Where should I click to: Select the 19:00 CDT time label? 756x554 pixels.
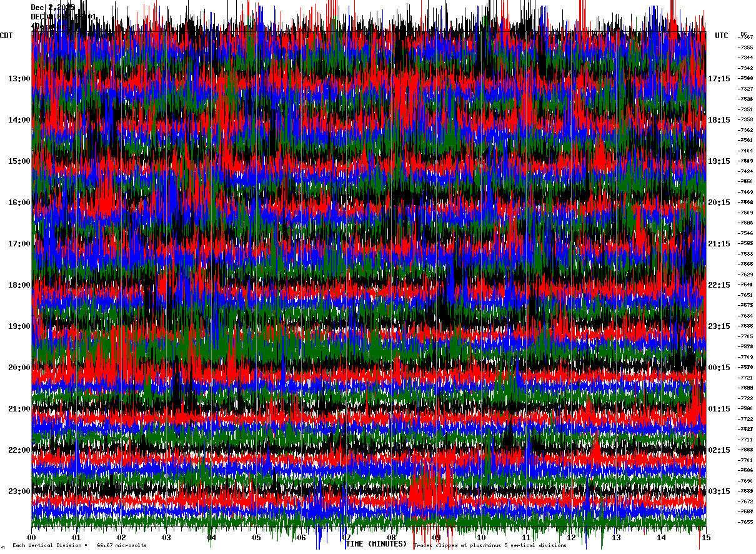click(x=19, y=326)
